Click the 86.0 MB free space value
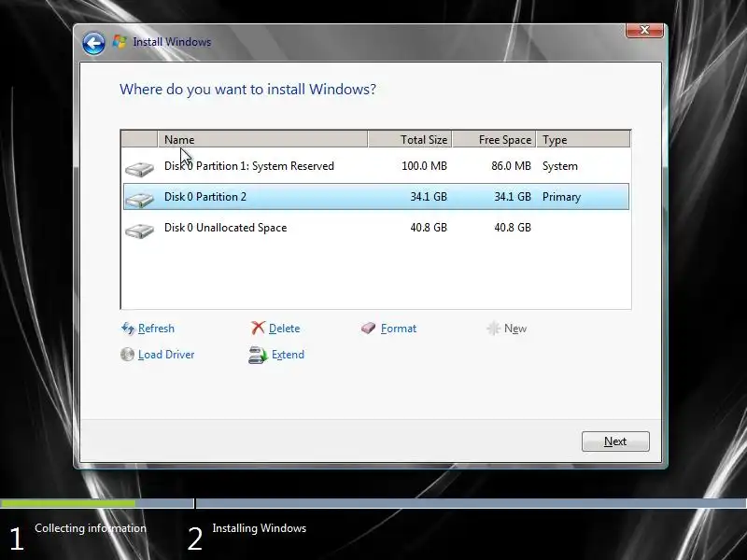 (511, 166)
